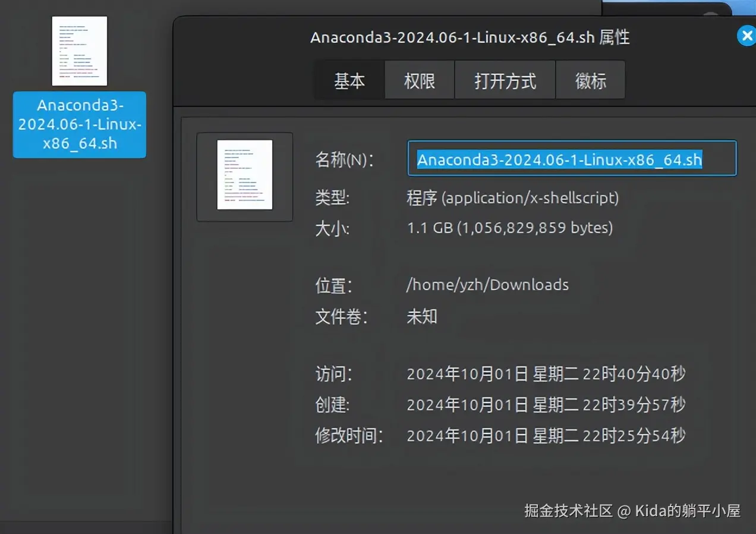Click the type value 程序 (application/x-shellscript)

pyautogui.click(x=513, y=197)
